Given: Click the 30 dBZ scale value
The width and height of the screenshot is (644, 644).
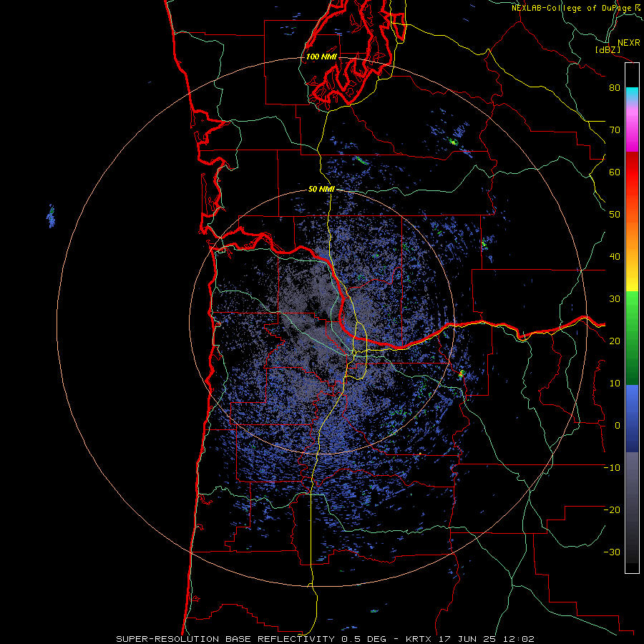Looking at the screenshot, I should 615,298.
